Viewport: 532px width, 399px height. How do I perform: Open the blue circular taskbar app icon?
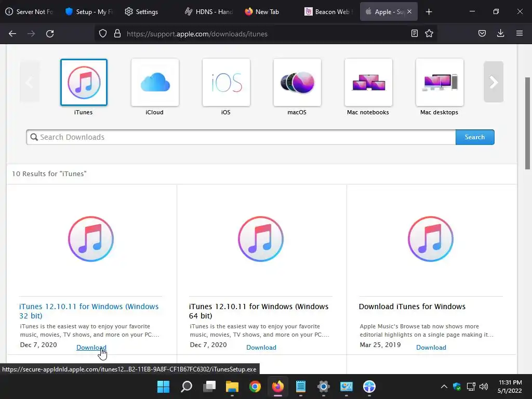click(x=369, y=387)
